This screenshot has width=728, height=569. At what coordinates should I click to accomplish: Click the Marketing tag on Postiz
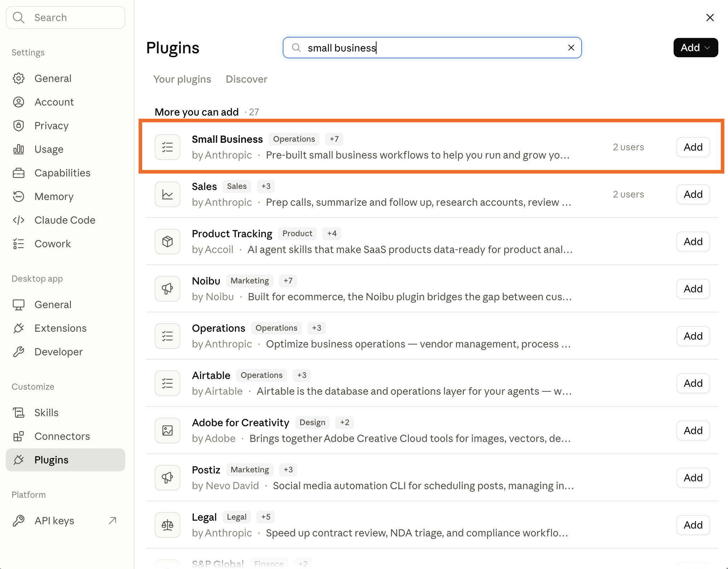pyautogui.click(x=250, y=470)
